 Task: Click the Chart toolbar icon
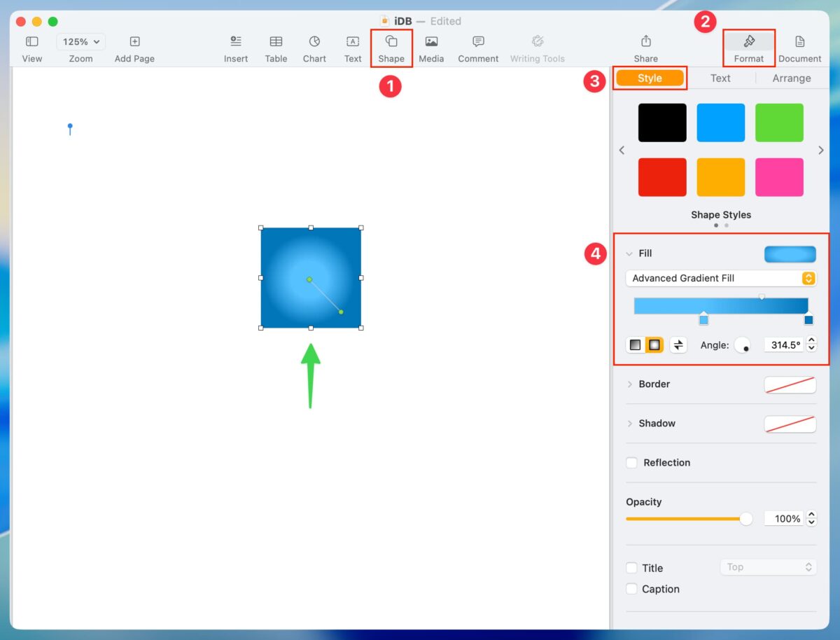coord(314,42)
